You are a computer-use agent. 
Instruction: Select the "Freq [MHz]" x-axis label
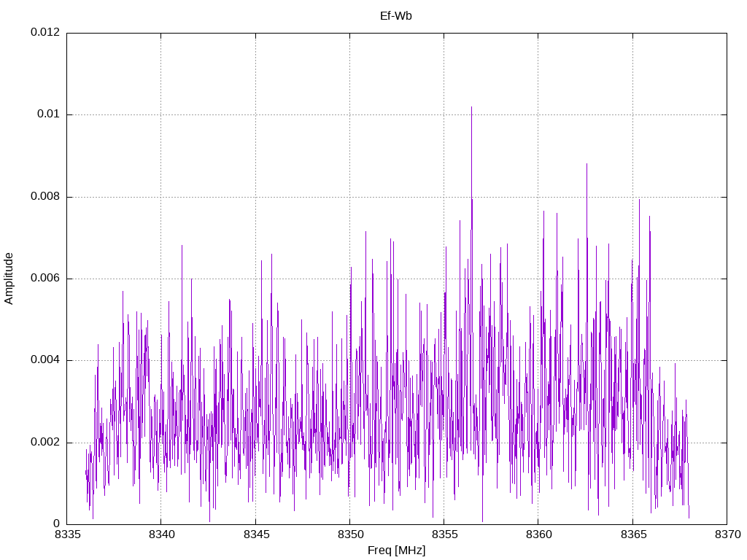point(396,551)
